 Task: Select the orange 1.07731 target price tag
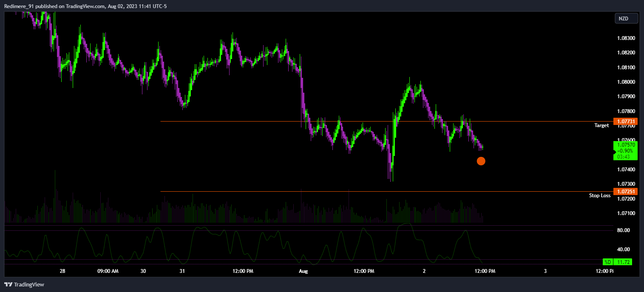point(626,122)
